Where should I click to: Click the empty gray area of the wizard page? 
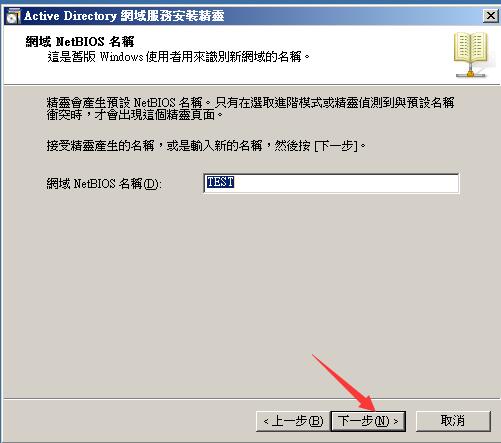pos(250,283)
